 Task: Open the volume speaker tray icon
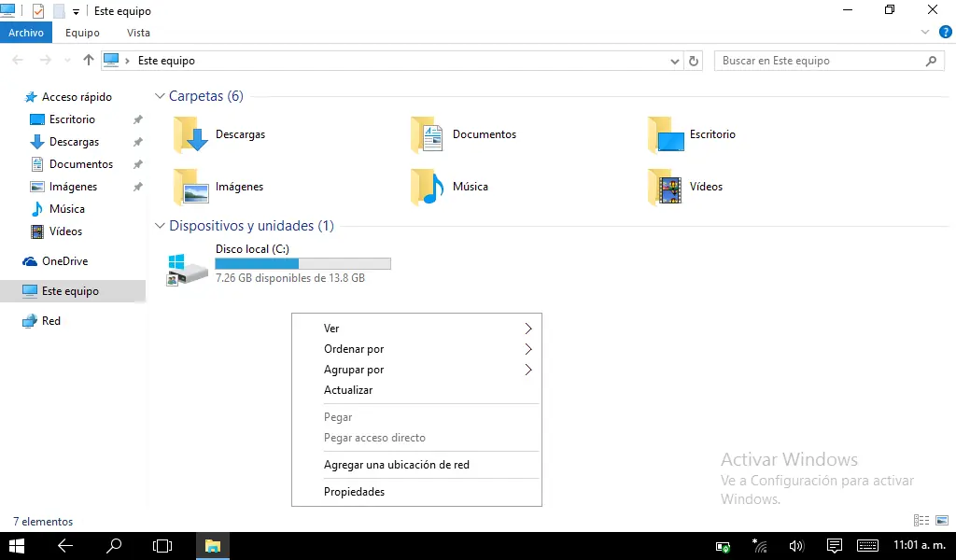(796, 547)
